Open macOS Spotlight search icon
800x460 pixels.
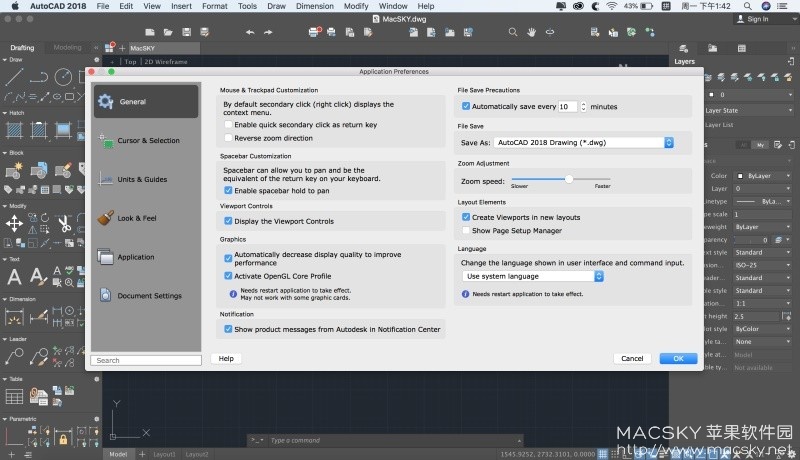[747, 6]
